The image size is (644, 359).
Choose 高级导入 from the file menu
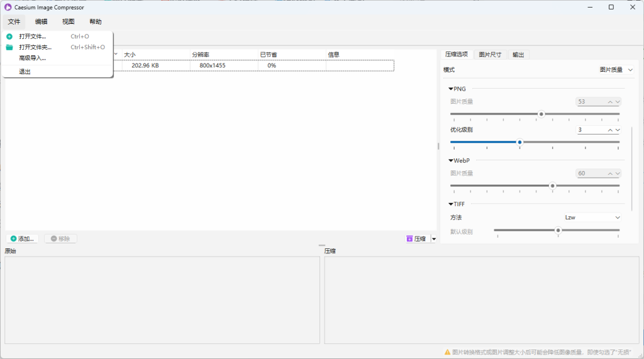(32, 58)
